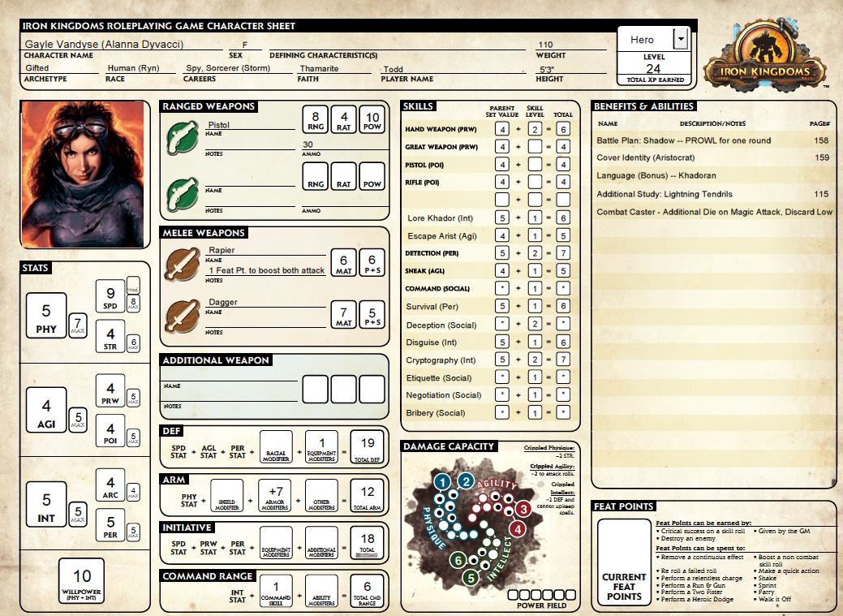Click the Battle Plan: Shadow benefit row
The image size is (843, 616).
tap(713, 140)
